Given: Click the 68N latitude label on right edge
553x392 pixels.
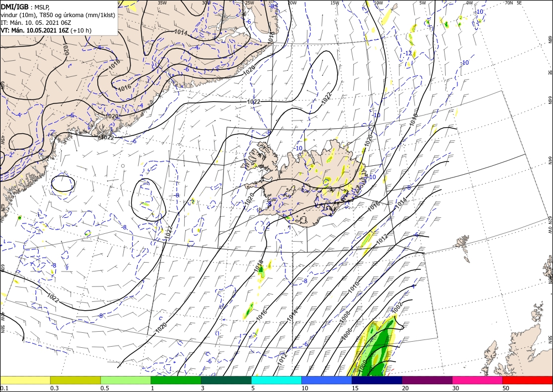Looking at the screenshot, I should click(x=550, y=39).
